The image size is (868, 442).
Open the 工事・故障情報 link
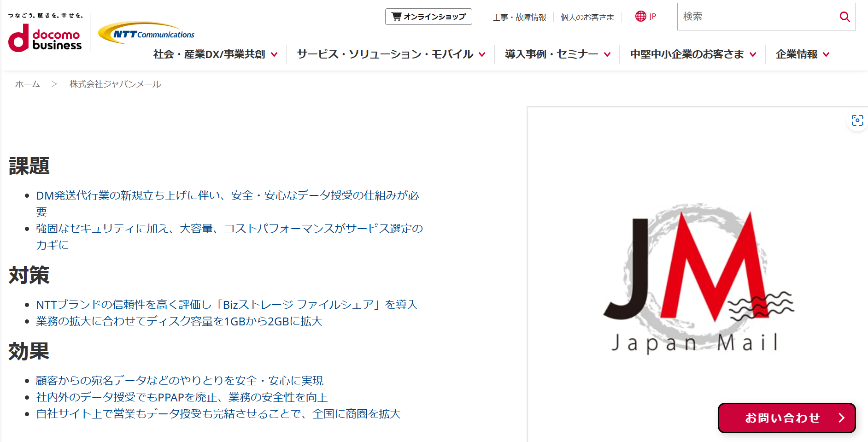click(x=519, y=18)
